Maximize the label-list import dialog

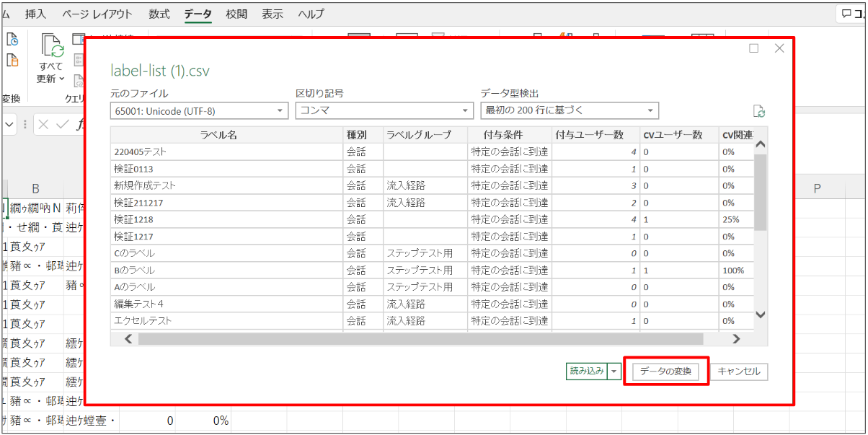pyautogui.click(x=754, y=48)
